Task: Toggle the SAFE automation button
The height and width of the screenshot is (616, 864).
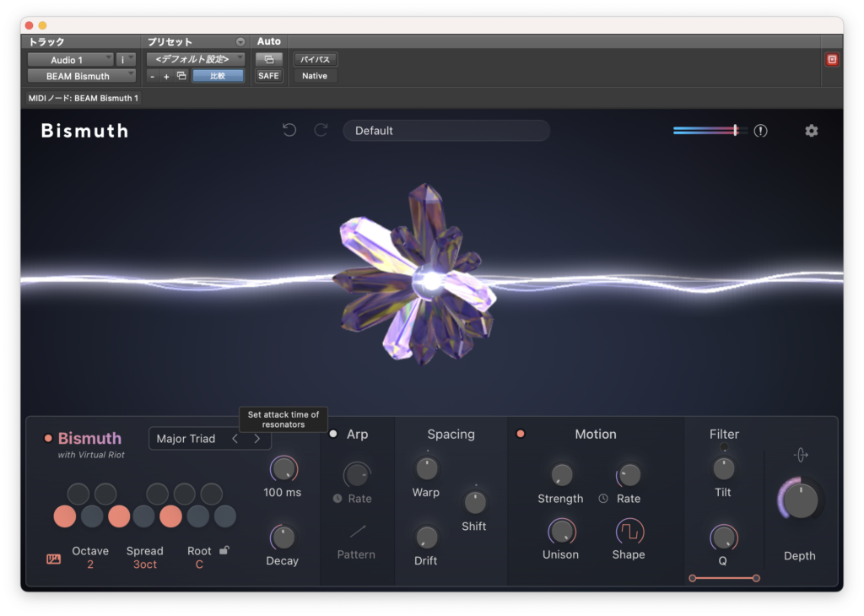Action: (269, 76)
